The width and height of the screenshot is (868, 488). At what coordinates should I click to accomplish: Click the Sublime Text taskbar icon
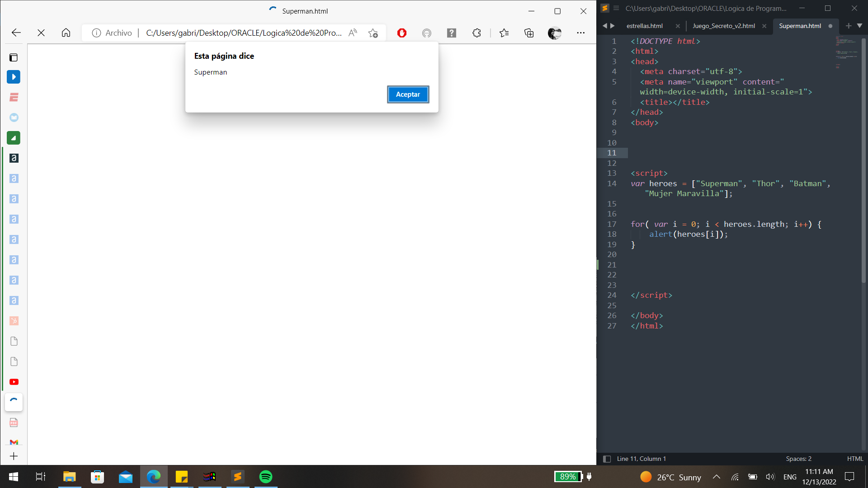tap(237, 477)
